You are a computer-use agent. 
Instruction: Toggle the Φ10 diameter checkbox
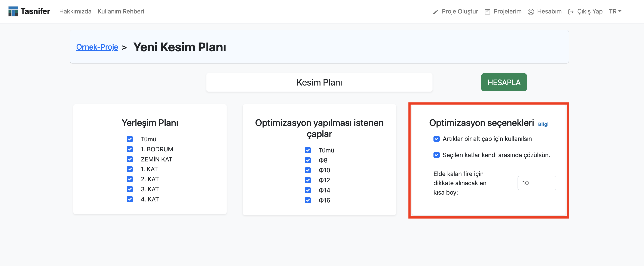tap(308, 170)
